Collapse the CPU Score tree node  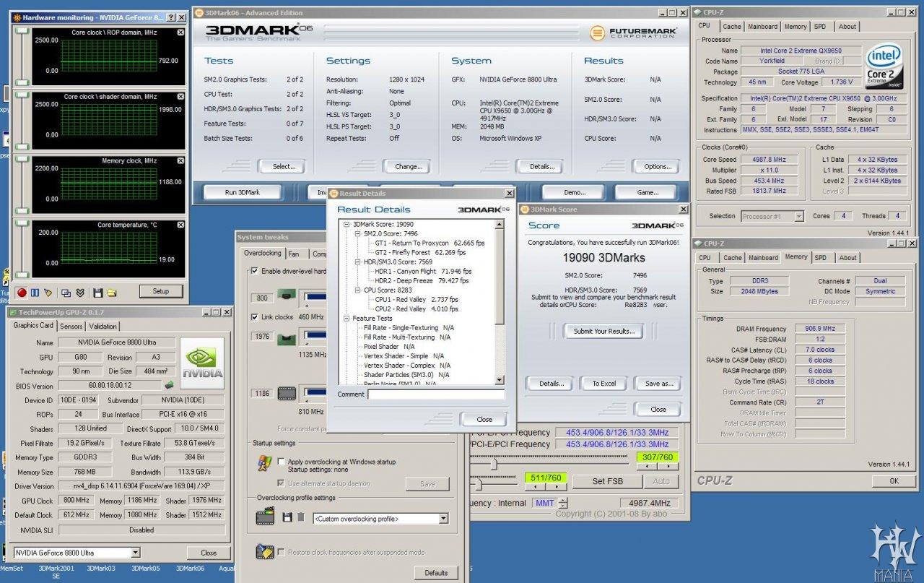pyautogui.click(x=357, y=290)
